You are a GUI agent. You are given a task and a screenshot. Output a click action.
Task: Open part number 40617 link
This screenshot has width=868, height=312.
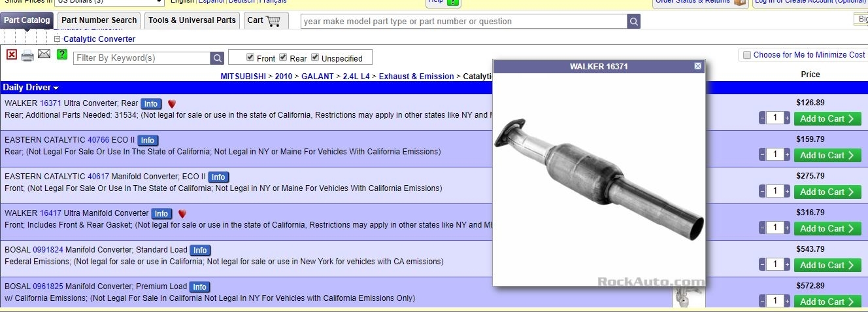[99, 177]
